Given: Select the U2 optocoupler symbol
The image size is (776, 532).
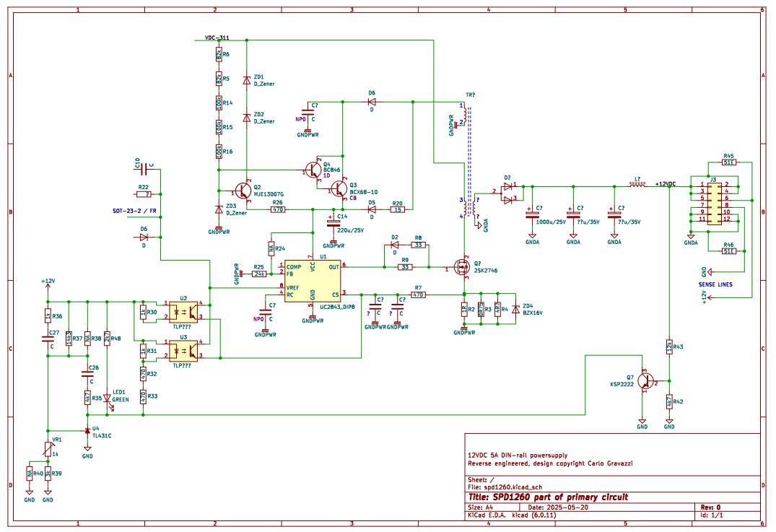Looking at the screenshot, I should pos(183,312).
